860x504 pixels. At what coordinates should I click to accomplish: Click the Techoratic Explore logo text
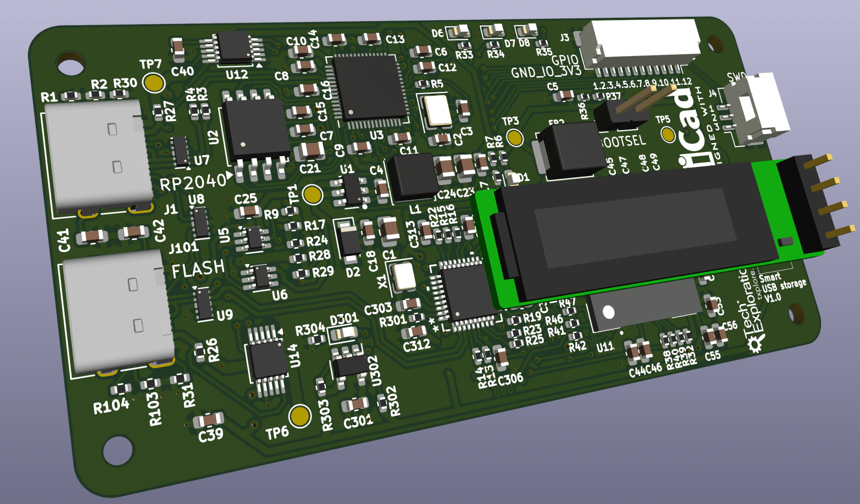751,304
